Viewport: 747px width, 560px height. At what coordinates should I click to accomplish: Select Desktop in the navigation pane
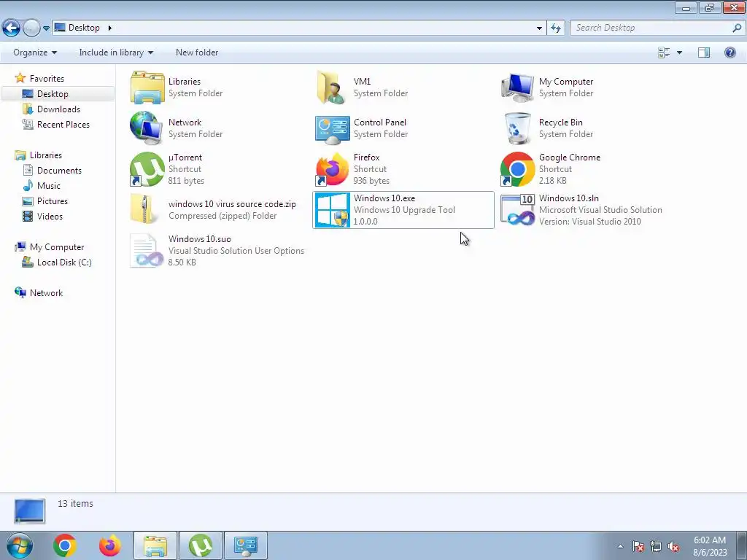[x=53, y=94]
